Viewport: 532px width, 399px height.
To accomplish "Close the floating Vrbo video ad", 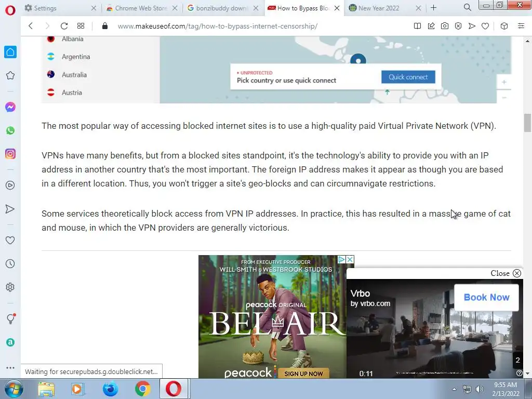I will (x=506, y=273).
